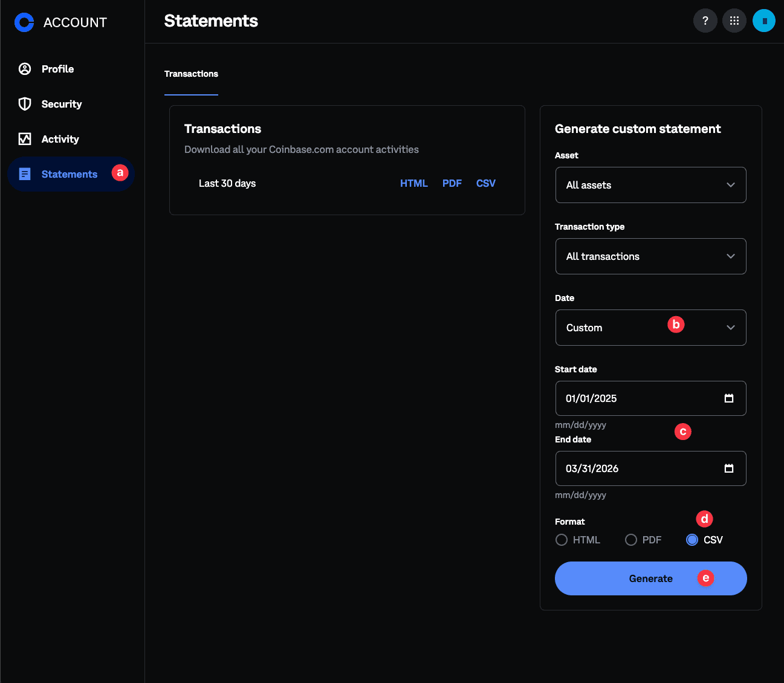784x683 pixels.
Task: Open Statements from the sidebar menu
Action: click(68, 174)
